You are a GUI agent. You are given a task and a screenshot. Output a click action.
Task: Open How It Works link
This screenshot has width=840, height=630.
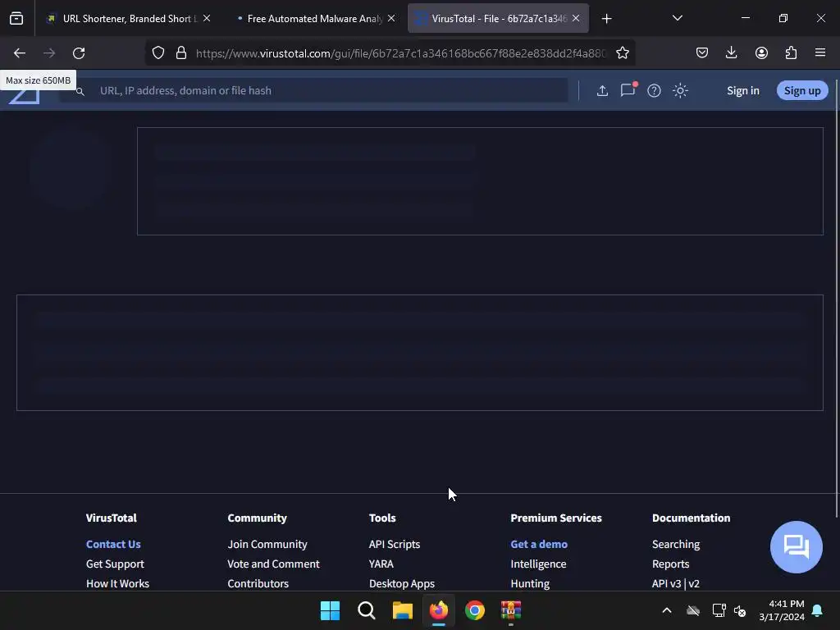coord(117,583)
